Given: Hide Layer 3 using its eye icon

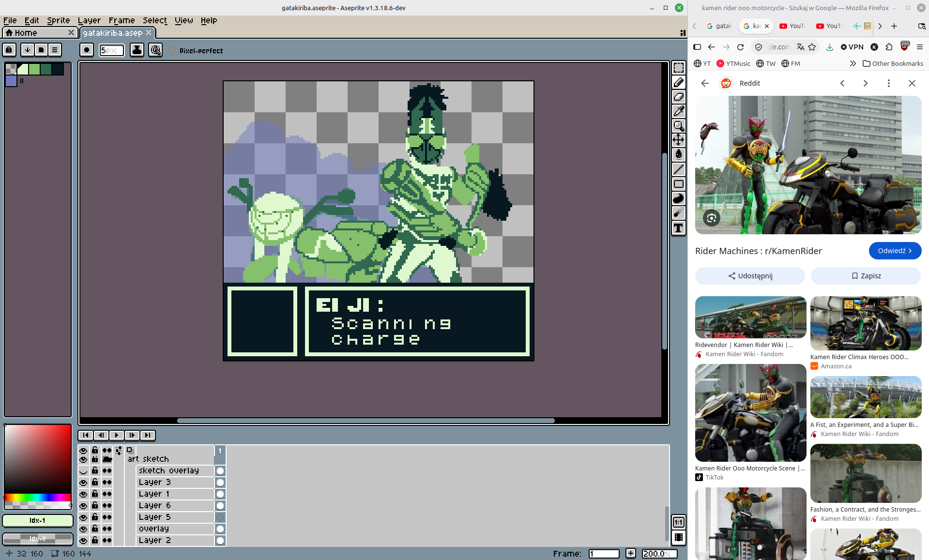Looking at the screenshot, I should coord(83,483).
